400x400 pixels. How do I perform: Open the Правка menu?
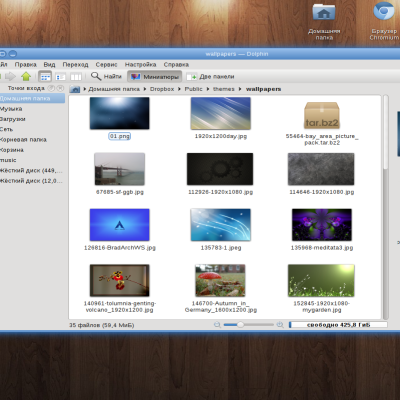click(x=26, y=64)
